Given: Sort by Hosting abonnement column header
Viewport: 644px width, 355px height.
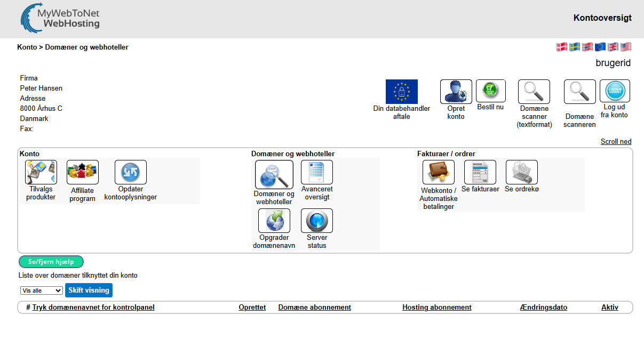Looking at the screenshot, I should click(436, 308).
